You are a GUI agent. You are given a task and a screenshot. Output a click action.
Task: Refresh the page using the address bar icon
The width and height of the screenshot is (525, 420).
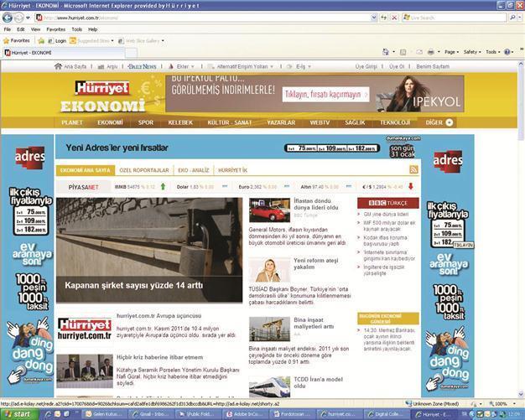384,18
